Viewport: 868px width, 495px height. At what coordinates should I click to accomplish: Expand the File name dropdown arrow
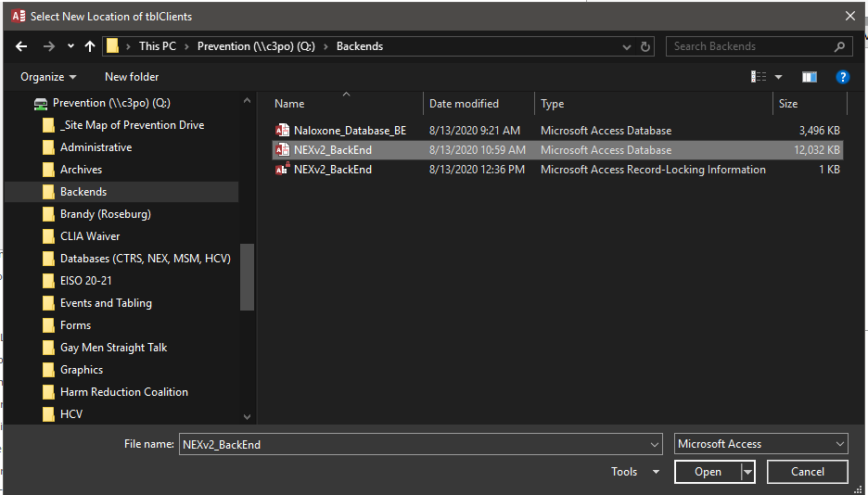[x=655, y=444]
